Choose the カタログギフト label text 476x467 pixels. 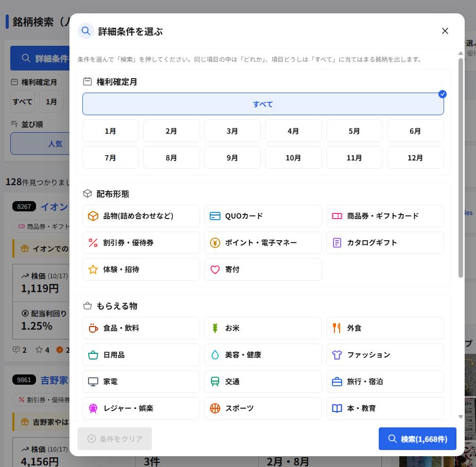372,243
